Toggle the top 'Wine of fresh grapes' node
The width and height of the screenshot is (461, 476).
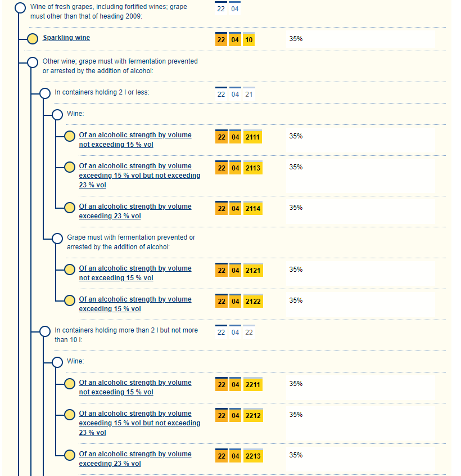click(x=20, y=8)
